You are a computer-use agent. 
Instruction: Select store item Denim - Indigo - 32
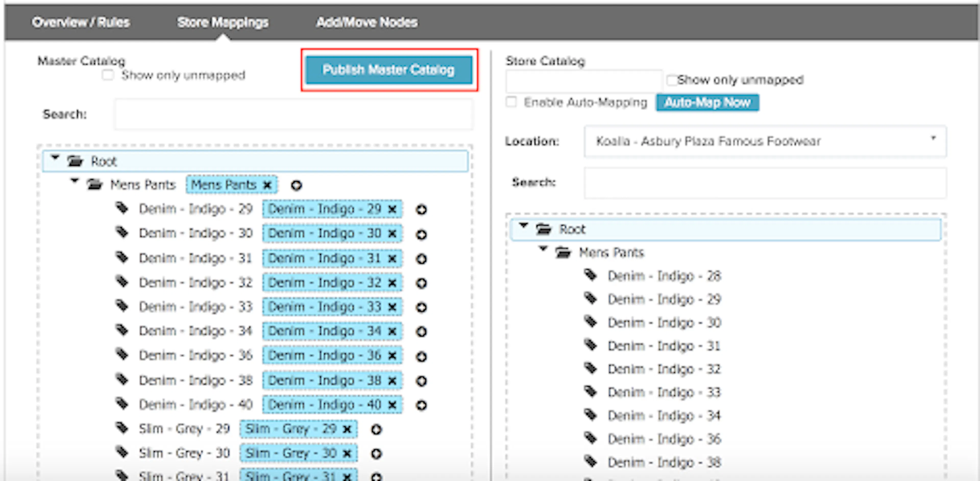(x=664, y=369)
